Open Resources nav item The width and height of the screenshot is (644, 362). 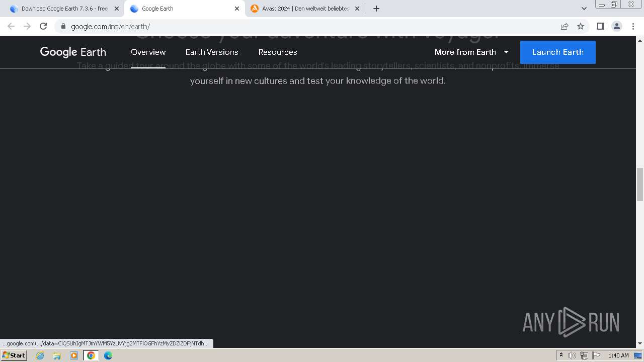pyautogui.click(x=278, y=52)
